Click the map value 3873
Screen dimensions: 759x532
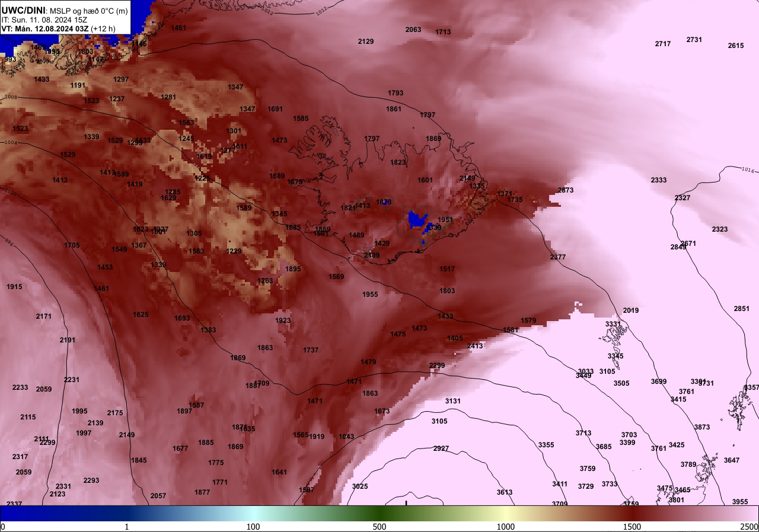702,427
